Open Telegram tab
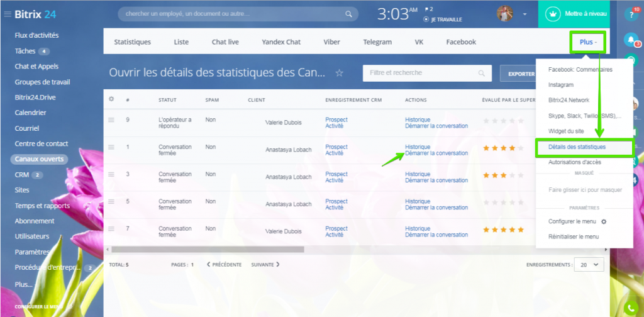 point(377,42)
